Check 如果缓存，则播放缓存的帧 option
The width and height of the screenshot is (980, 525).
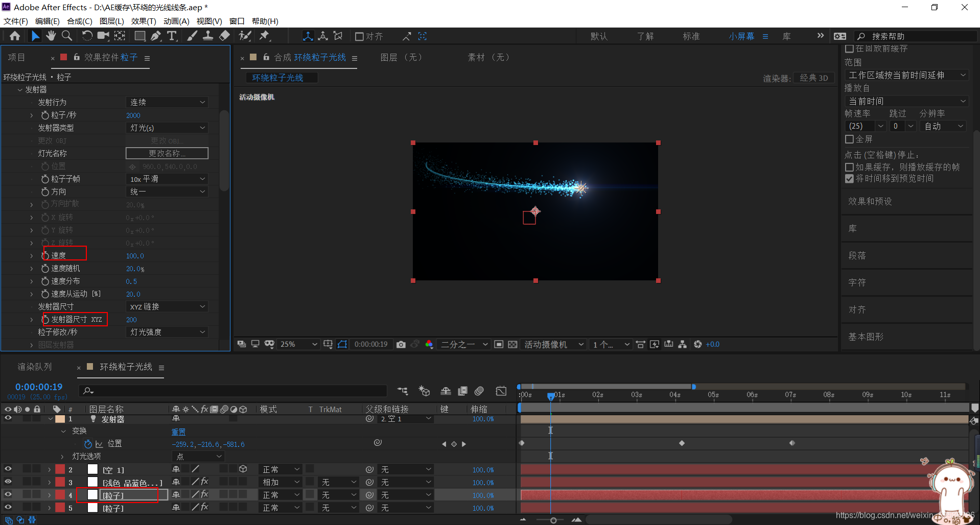850,167
